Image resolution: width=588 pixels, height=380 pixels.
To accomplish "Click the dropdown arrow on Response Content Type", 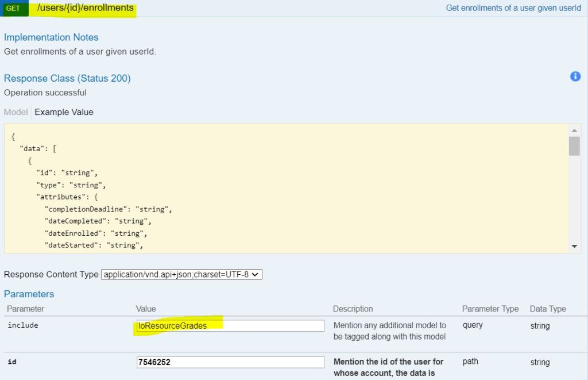I will click(x=254, y=274).
